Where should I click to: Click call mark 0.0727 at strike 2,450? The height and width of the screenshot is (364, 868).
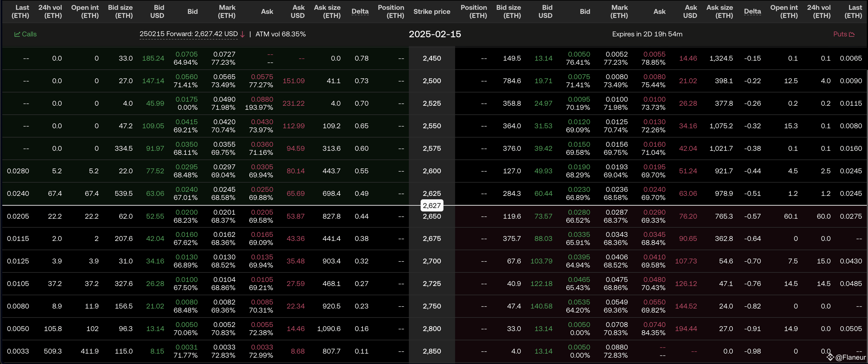pyautogui.click(x=224, y=54)
